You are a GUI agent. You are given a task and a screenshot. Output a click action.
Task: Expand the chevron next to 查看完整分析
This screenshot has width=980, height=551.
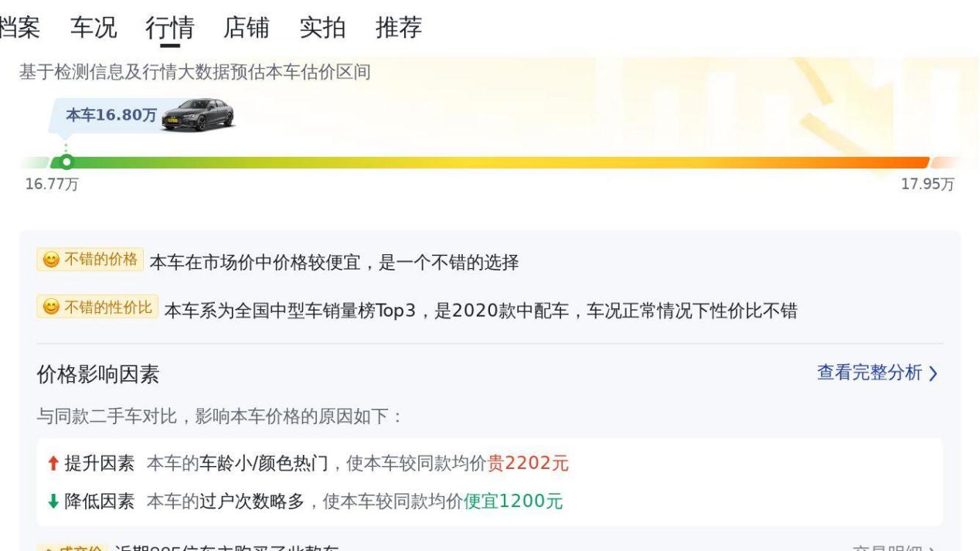[x=934, y=374]
